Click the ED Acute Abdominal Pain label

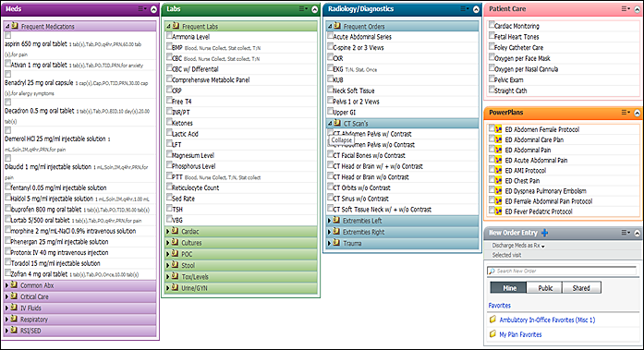[536, 160]
